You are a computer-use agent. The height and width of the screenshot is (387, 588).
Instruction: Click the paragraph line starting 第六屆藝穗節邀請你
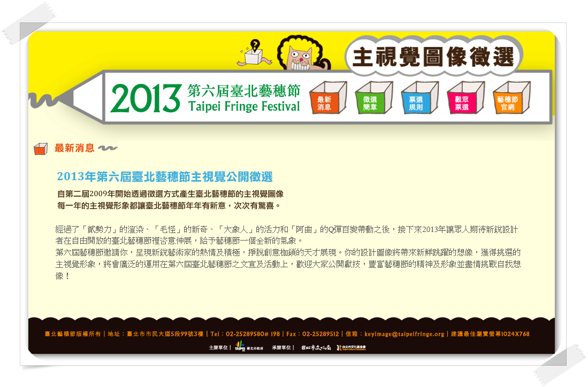click(x=288, y=252)
